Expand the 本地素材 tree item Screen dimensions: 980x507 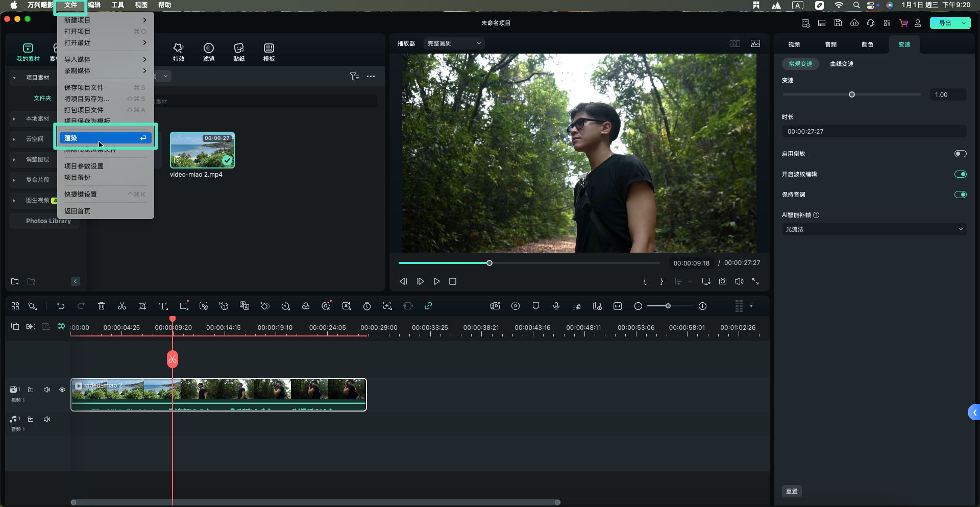pyautogui.click(x=14, y=118)
